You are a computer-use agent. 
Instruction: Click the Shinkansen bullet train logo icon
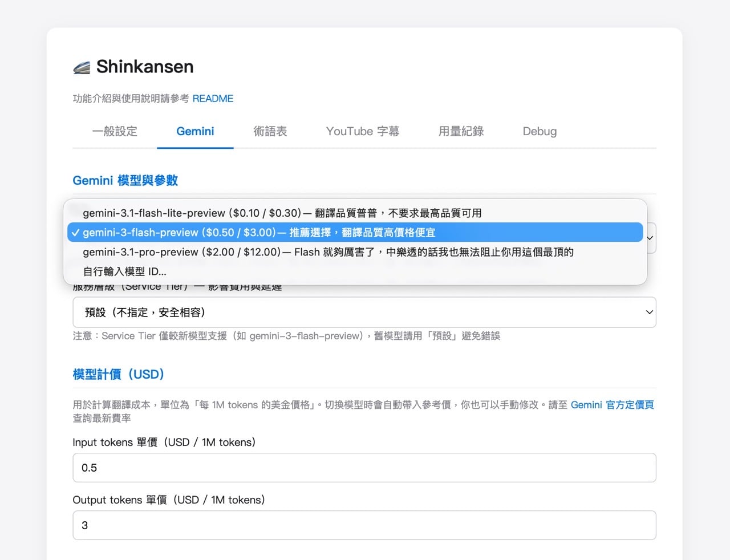(82, 68)
